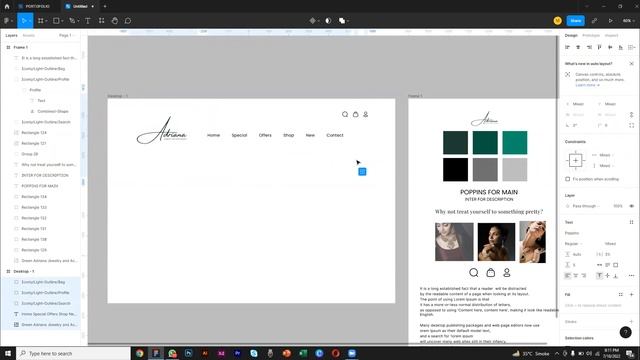Switch to the Design tab
The height and width of the screenshot is (360, 640).
pyautogui.click(x=571, y=36)
